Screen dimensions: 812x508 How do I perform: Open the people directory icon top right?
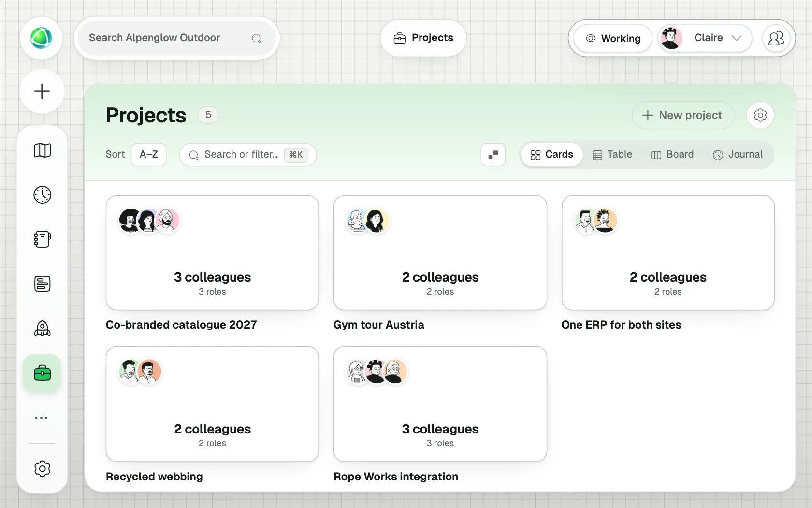(776, 38)
